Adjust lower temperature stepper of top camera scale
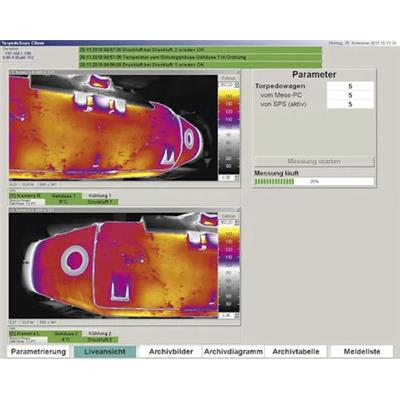The height and width of the screenshot is (400, 400). point(237,178)
